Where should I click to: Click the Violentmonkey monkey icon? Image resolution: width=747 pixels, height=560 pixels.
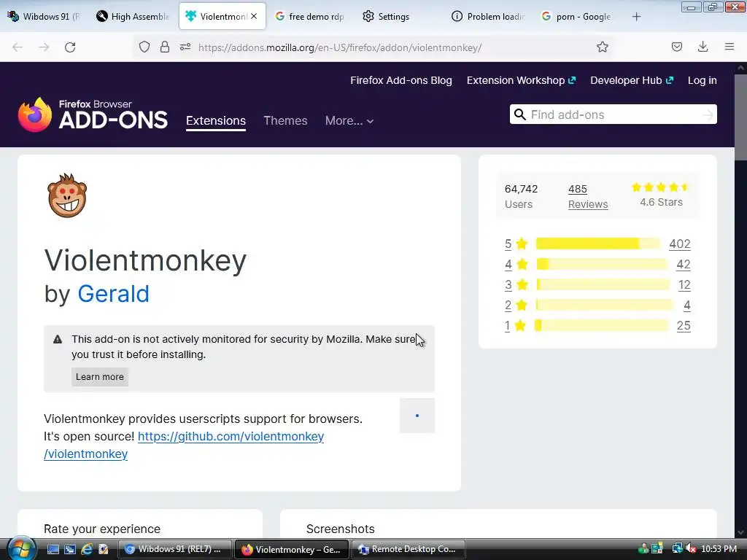(x=67, y=195)
